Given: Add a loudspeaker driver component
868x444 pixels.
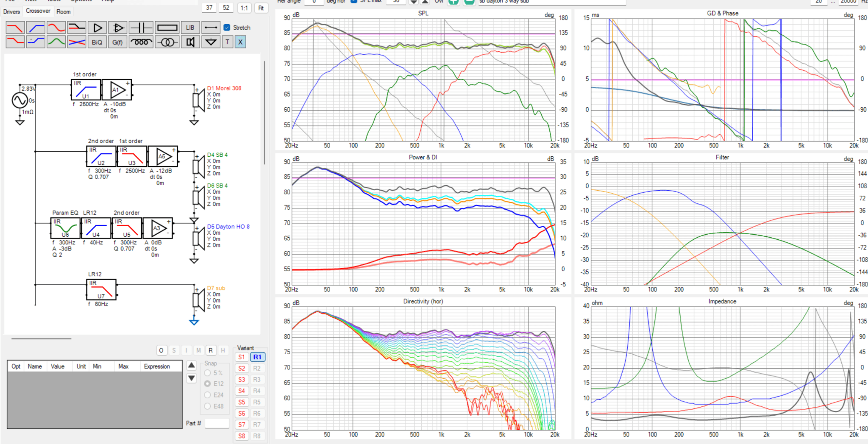Looking at the screenshot, I should (x=190, y=42).
